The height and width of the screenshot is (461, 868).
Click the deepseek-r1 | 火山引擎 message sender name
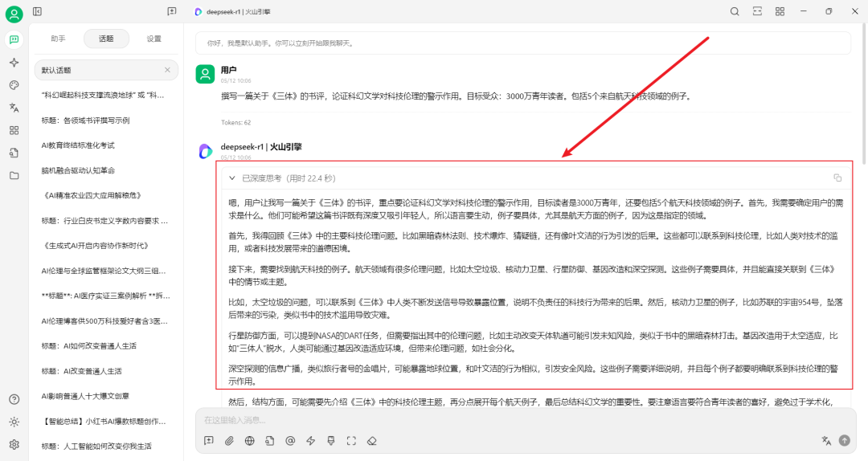(261, 147)
